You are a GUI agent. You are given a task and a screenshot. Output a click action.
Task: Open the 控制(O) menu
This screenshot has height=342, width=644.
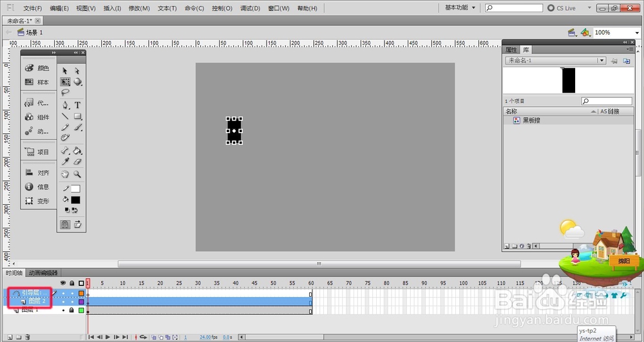point(222,8)
